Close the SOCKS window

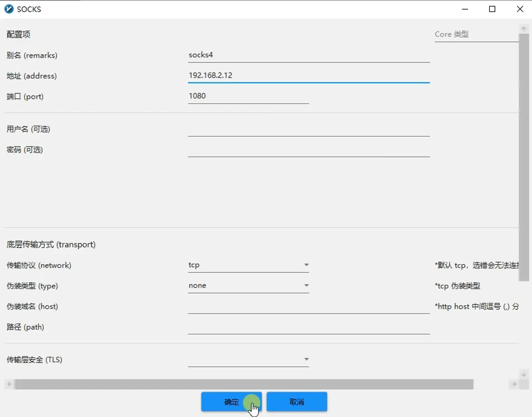[520, 9]
